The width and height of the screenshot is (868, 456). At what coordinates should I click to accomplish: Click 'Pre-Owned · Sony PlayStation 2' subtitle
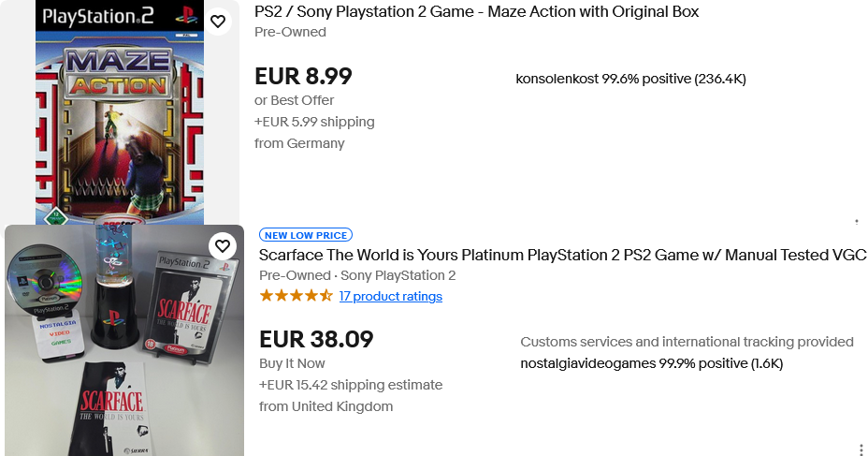[x=357, y=275]
